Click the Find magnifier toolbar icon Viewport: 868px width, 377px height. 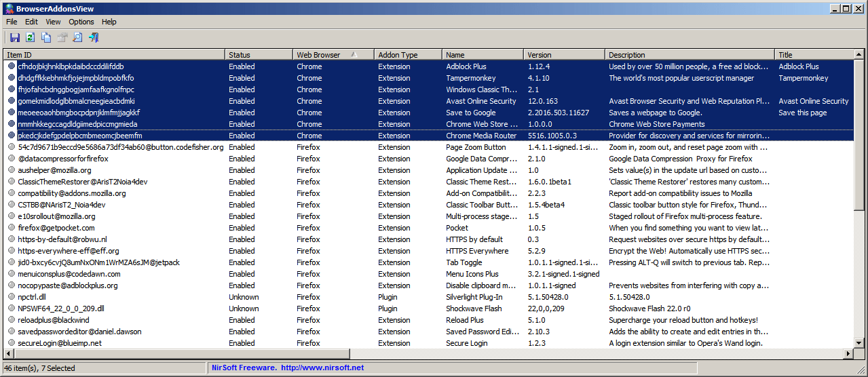[77, 37]
